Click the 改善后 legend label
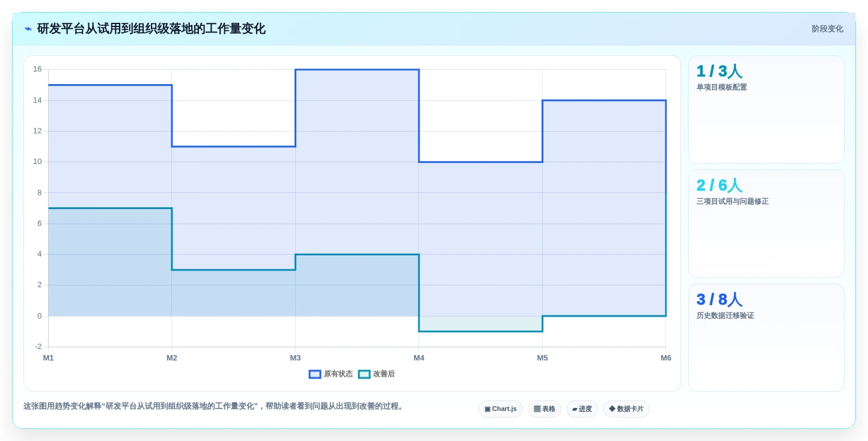The height and width of the screenshot is (441, 868). coord(384,374)
